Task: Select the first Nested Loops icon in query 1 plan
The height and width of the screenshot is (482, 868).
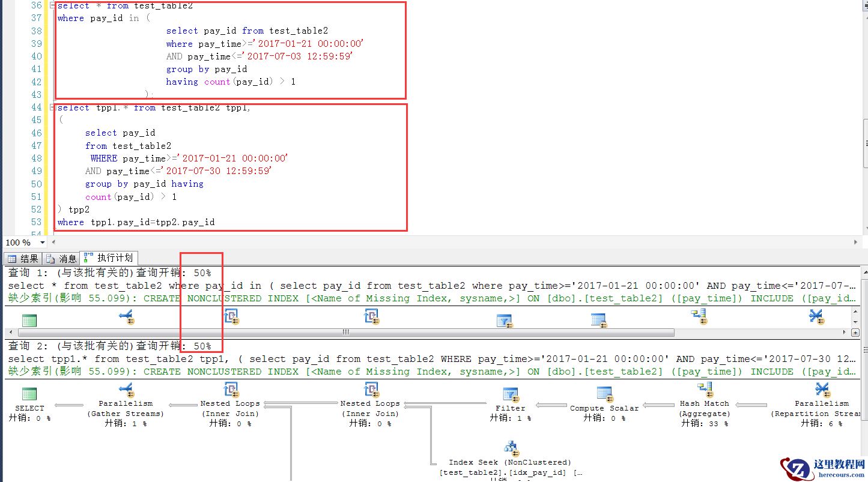Action: tap(231, 317)
